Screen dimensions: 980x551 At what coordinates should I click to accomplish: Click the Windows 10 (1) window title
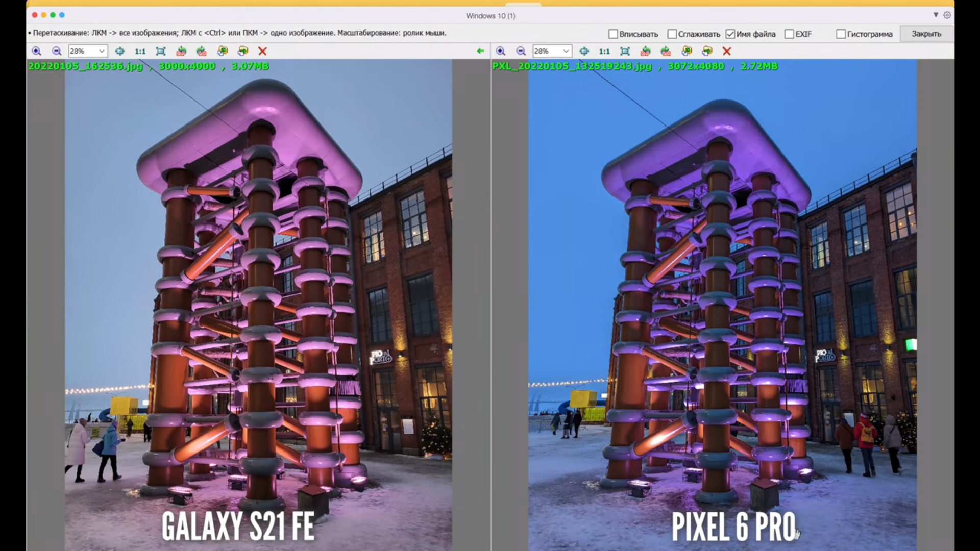pos(491,16)
